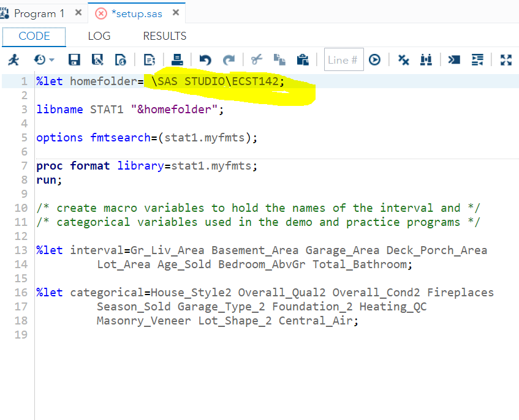Viewport: 519px width, 420px height.
Task: Close the Program 1 tab
Action: [78, 13]
